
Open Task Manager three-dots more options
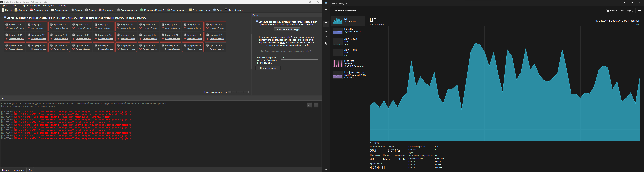click(639, 11)
